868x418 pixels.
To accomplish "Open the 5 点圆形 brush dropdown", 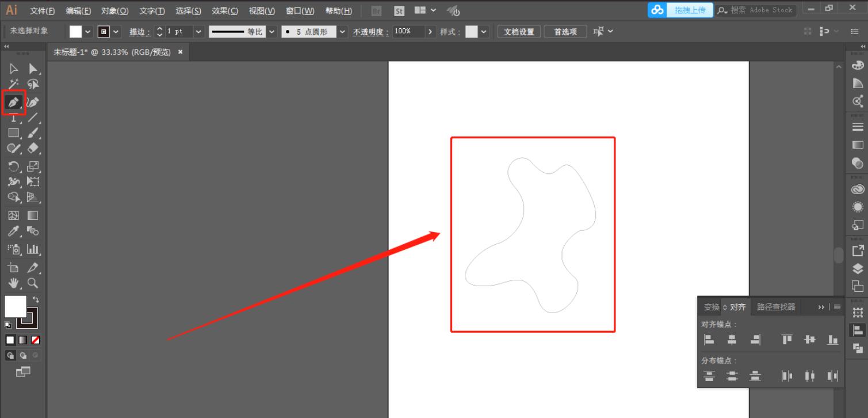I will pyautogui.click(x=343, y=32).
